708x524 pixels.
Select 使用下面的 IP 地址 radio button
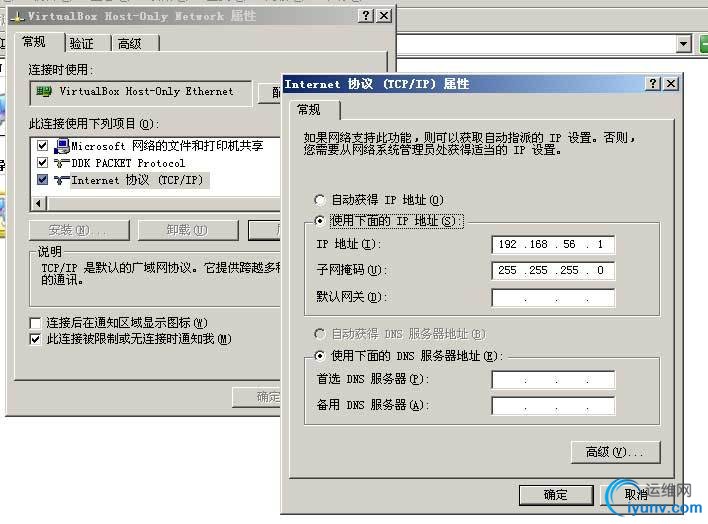pyautogui.click(x=319, y=221)
